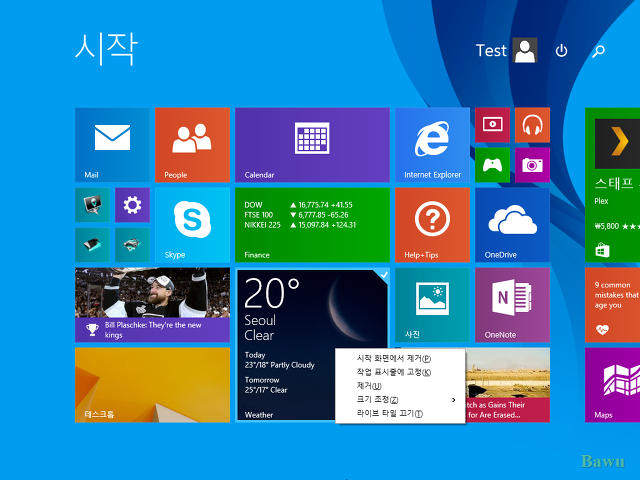The width and height of the screenshot is (640, 480).
Task: Click the search magnifier icon
Action: point(598,51)
